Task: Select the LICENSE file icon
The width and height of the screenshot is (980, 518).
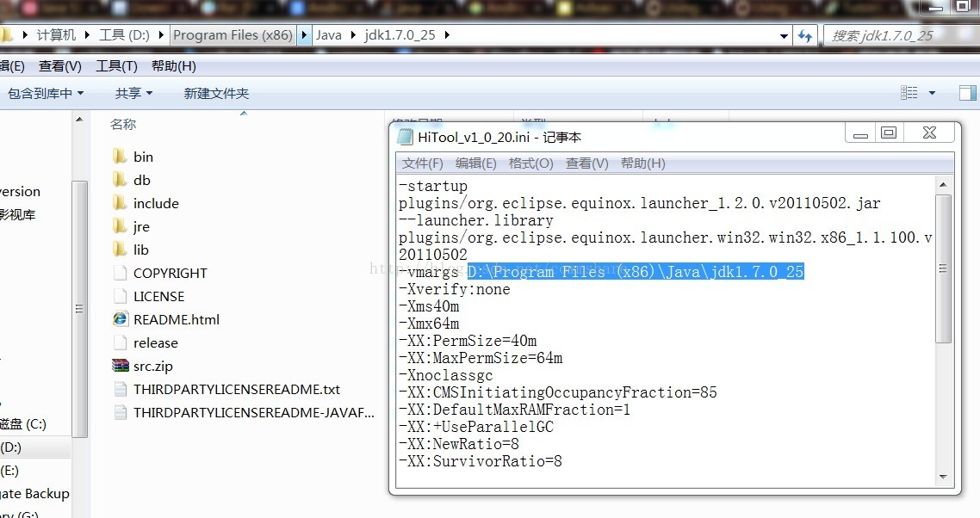Action: point(120,296)
